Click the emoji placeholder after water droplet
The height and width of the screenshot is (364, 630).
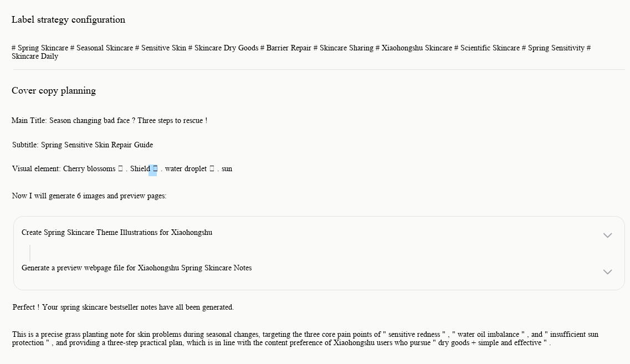(212, 169)
